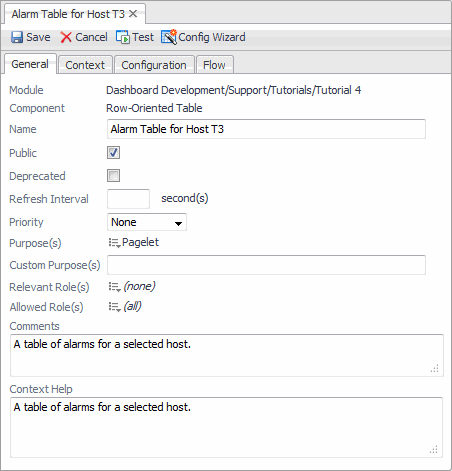Screen dimensions: 452x471
Task: Launch Config Wizard via its label
Action: (212, 37)
